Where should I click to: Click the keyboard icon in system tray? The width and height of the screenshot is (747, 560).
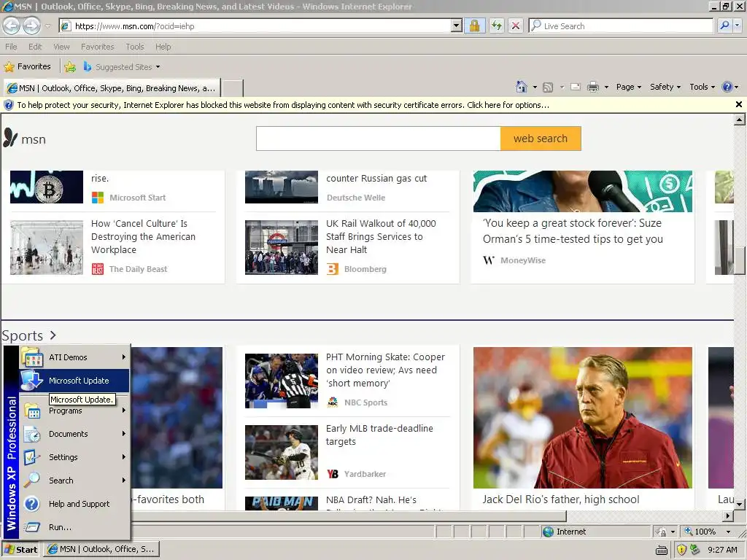661,551
